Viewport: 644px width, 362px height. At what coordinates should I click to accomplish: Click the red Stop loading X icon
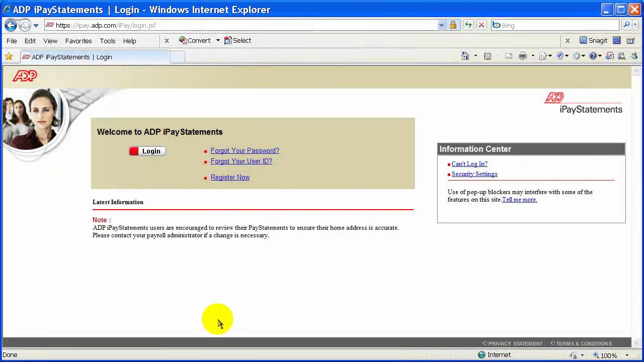(481, 25)
